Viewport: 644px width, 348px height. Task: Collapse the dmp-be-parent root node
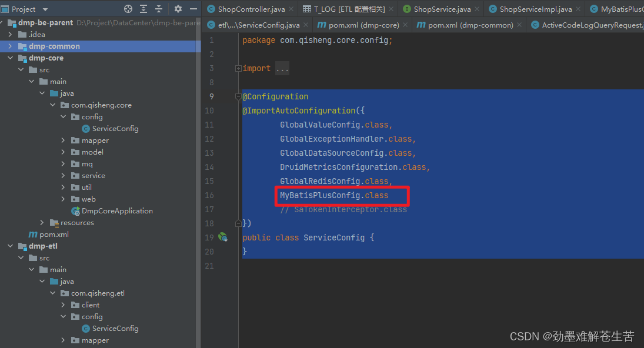(x=2, y=22)
